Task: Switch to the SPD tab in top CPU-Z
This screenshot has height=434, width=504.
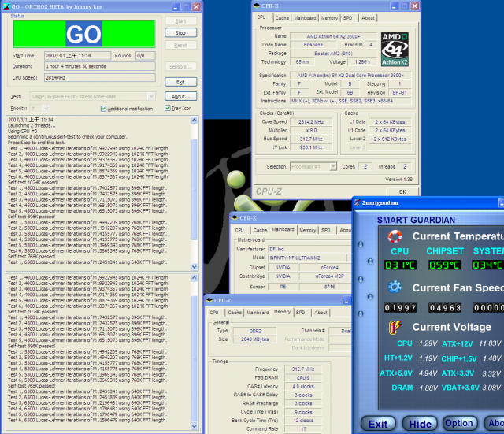Action: click(x=347, y=18)
